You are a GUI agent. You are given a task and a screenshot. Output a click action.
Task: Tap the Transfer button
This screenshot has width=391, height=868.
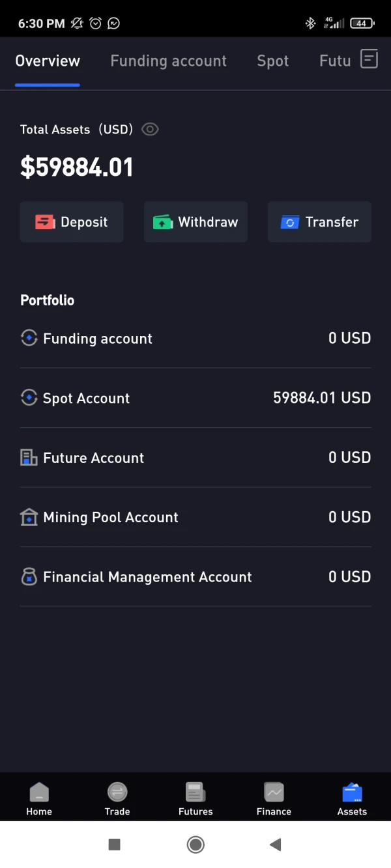click(x=319, y=222)
